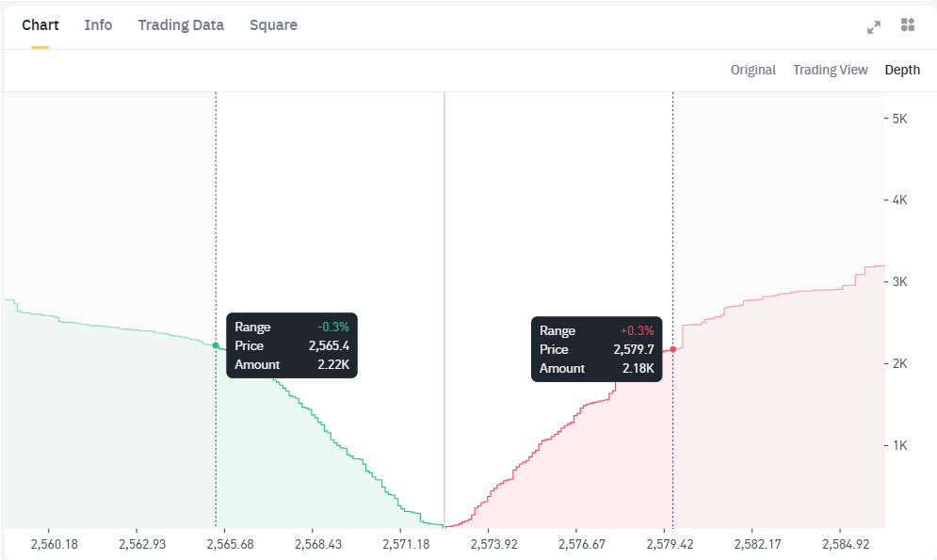
Task: Click the 5K amount axis label
Action: pos(899,119)
